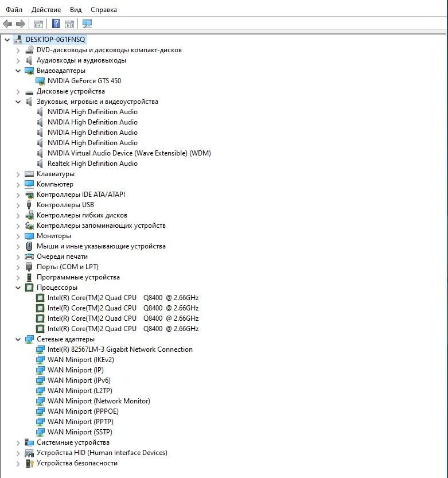Click the Контроллеры USB plug icon
Screen dimensions: 448x478
click(29, 204)
